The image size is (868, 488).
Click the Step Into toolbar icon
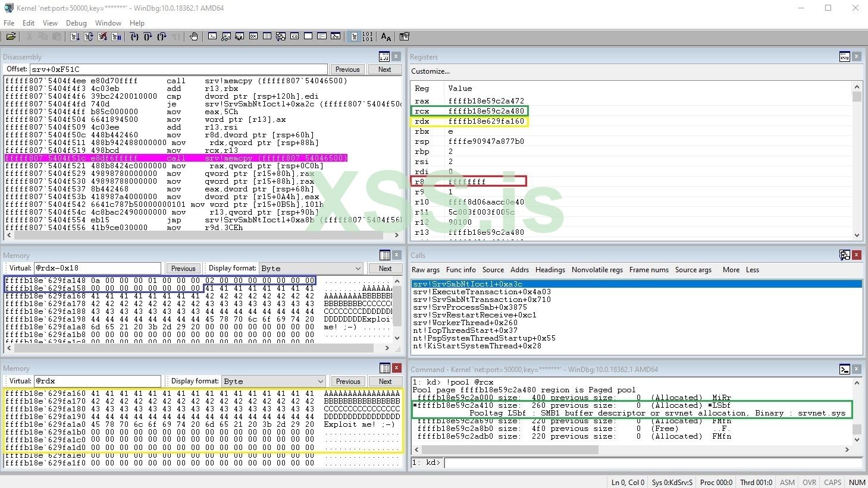pyautogui.click(x=134, y=36)
